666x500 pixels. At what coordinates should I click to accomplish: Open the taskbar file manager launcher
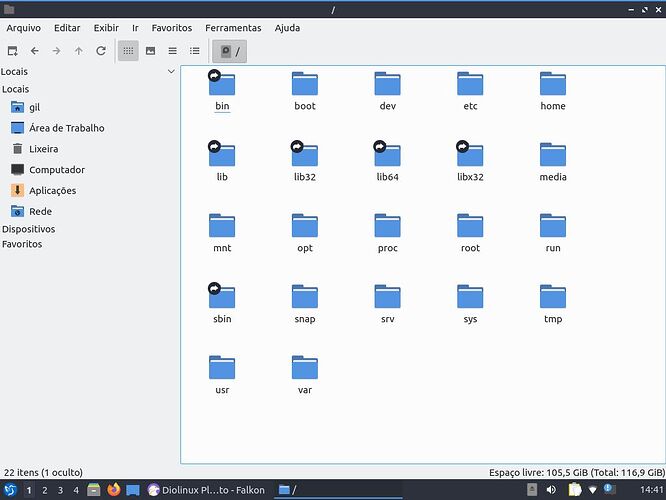tap(93, 490)
